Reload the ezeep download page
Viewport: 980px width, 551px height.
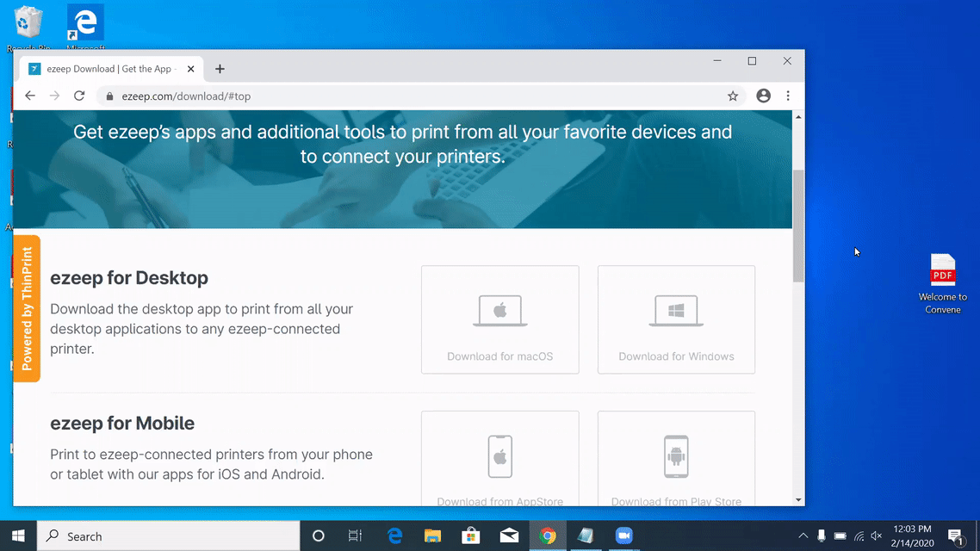click(78, 96)
